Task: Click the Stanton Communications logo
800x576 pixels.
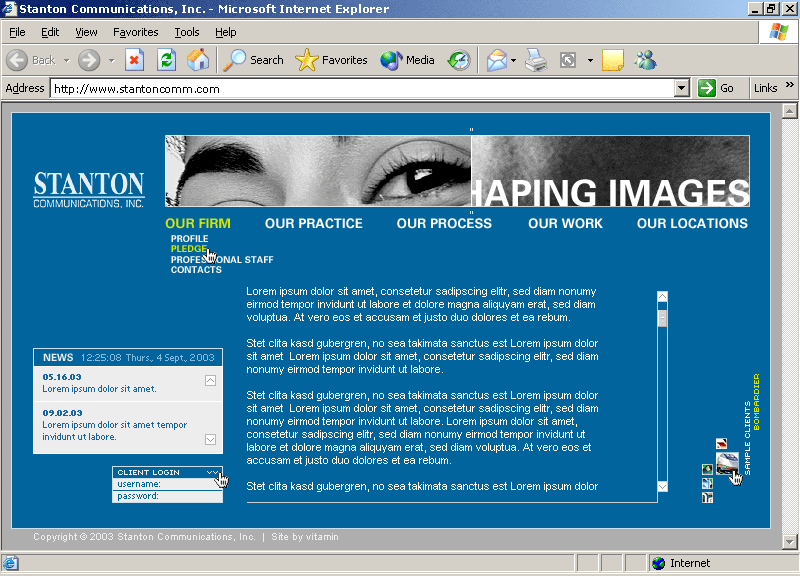Action: (x=89, y=189)
